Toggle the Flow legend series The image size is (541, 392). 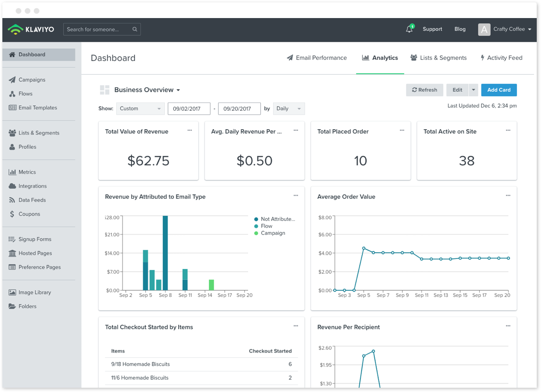266,226
